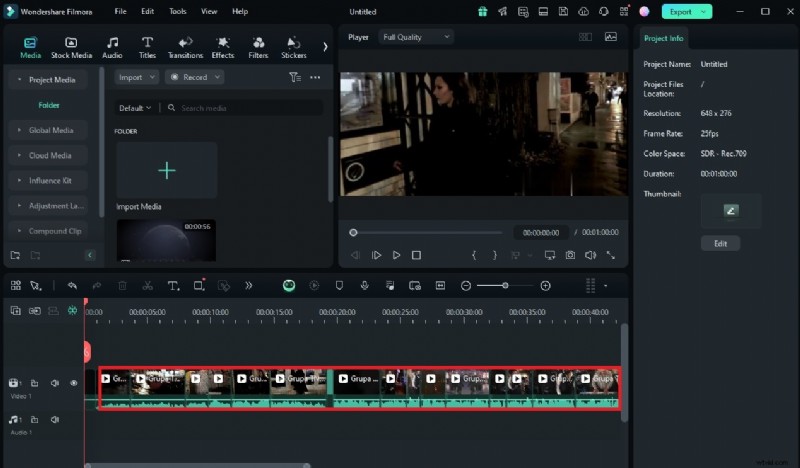
Task: Mute the Audio 1 track
Action: click(55, 420)
